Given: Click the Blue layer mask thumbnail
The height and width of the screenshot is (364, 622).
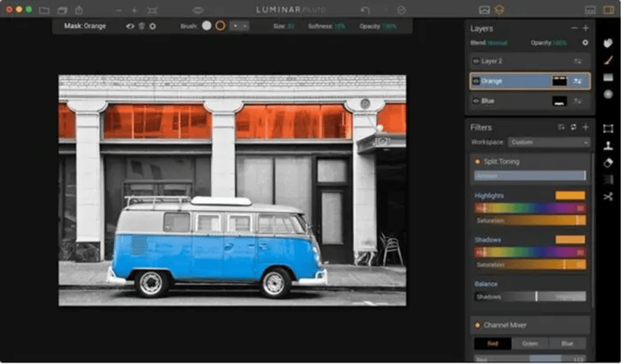Looking at the screenshot, I should tap(560, 101).
